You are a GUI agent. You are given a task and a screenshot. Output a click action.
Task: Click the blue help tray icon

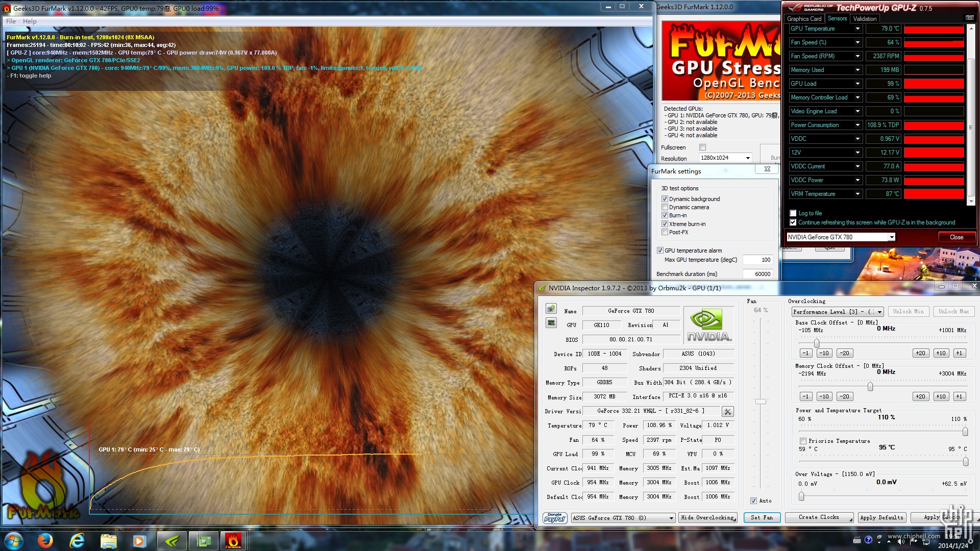(868, 540)
